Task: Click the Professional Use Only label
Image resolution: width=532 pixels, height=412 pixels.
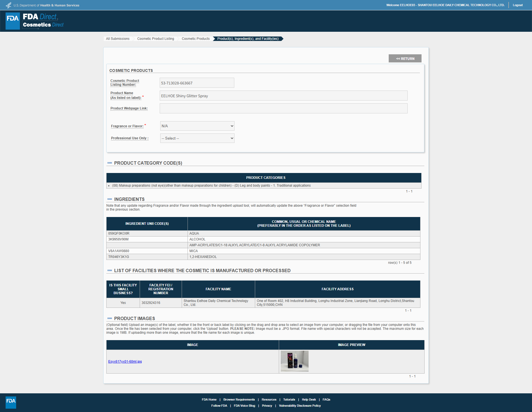Action: (x=130, y=138)
